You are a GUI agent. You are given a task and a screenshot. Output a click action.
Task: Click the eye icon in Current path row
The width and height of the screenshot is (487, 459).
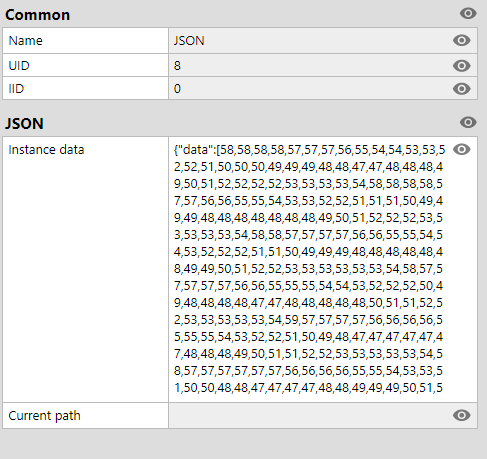(x=462, y=415)
